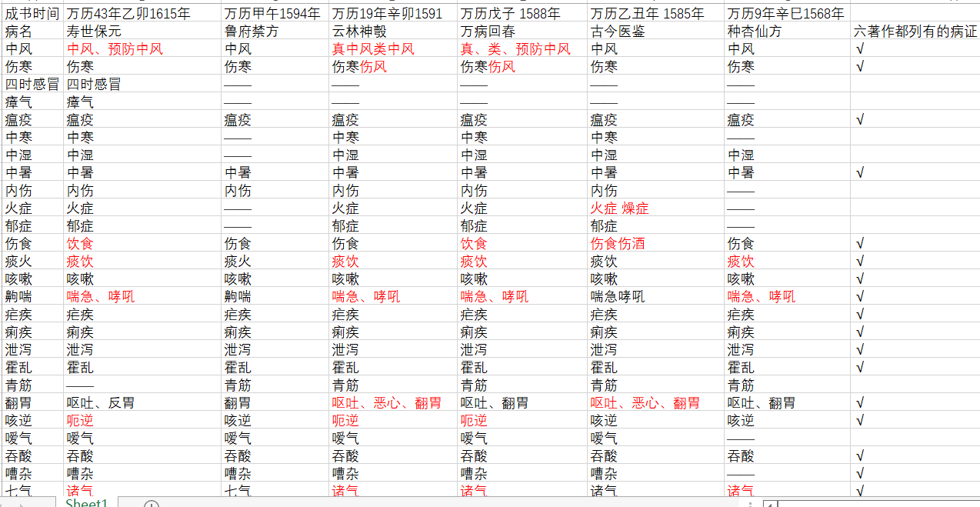Select 青筋 cell under 云林神彀
This screenshot has width=980, height=507.
tap(394, 385)
